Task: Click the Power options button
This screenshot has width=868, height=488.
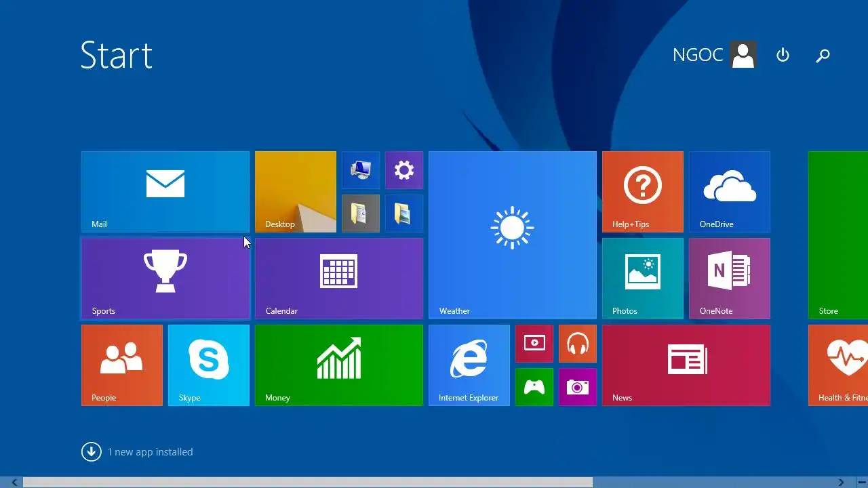Action: click(x=783, y=55)
